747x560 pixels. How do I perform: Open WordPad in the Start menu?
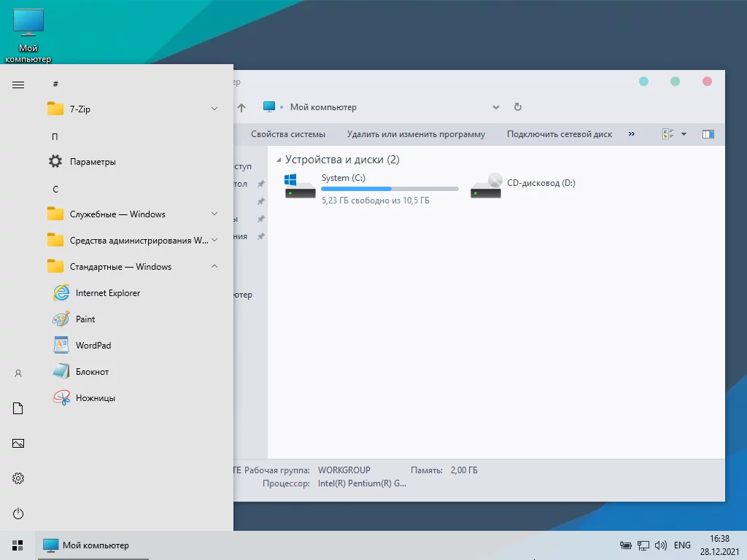coord(93,346)
